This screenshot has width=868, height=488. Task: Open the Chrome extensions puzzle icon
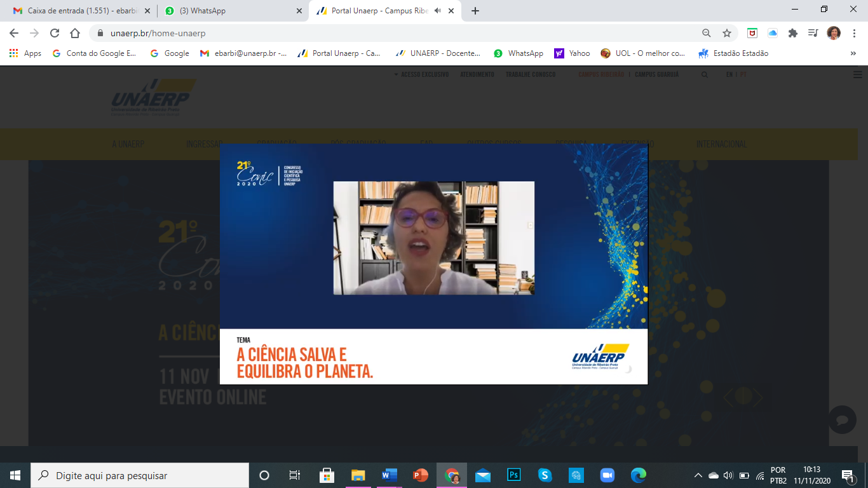point(793,33)
